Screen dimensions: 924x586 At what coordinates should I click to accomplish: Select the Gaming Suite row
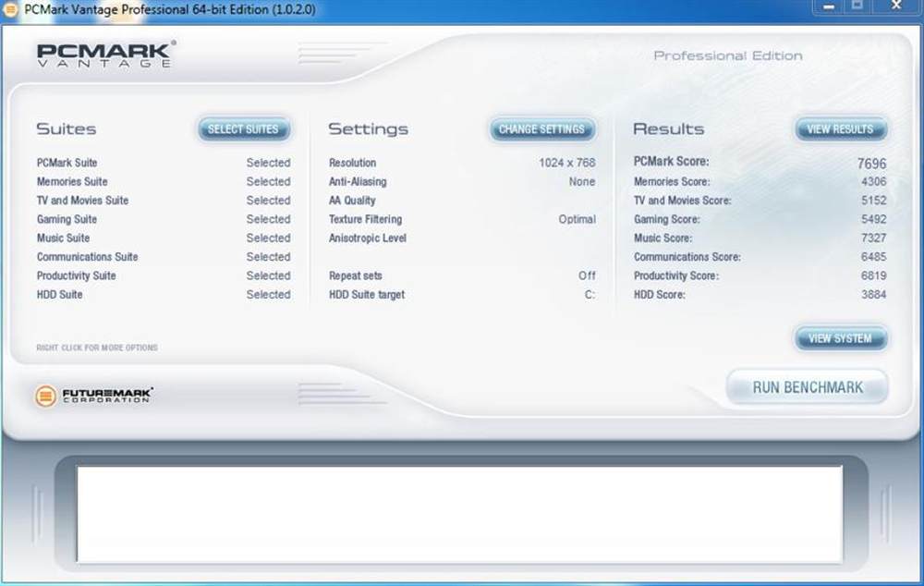(x=164, y=219)
